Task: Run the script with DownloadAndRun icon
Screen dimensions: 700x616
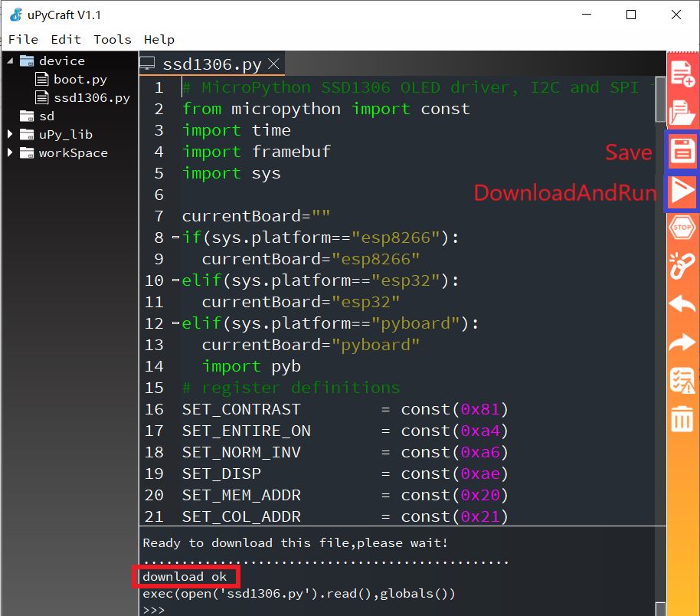Action: [681, 192]
